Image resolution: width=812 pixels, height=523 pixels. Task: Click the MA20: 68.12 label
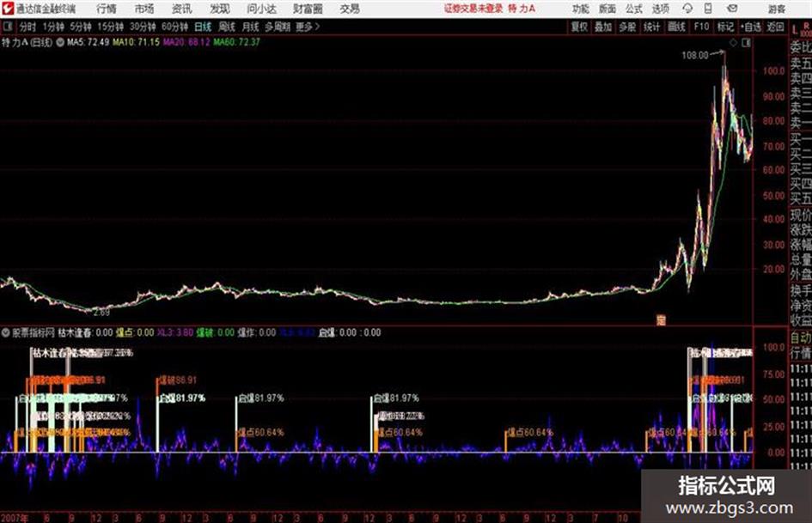[x=186, y=42]
